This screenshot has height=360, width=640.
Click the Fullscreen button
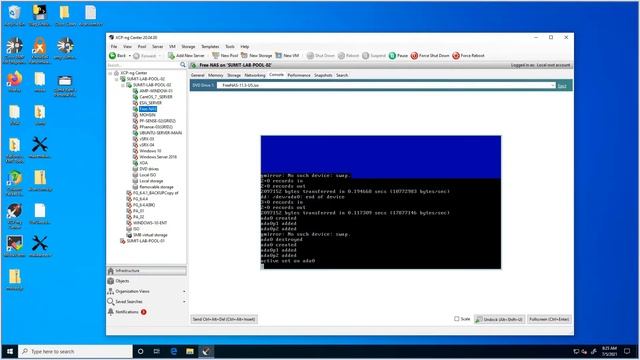click(549, 319)
